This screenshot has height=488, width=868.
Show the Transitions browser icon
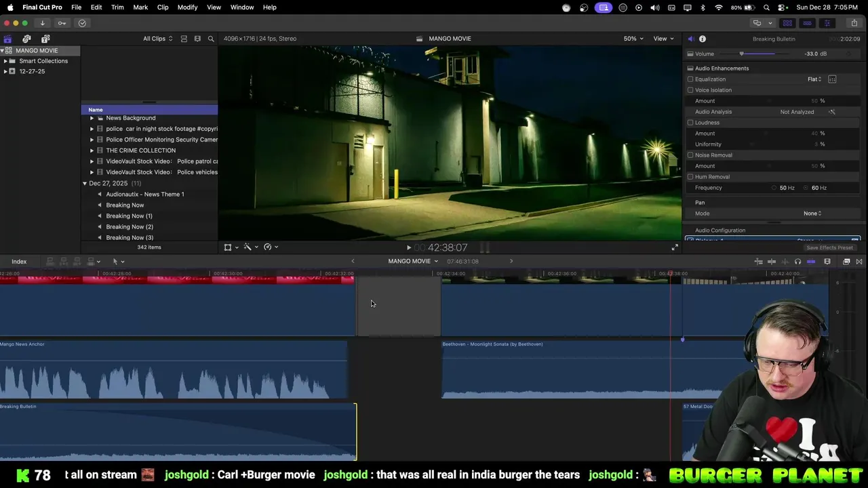tap(859, 262)
